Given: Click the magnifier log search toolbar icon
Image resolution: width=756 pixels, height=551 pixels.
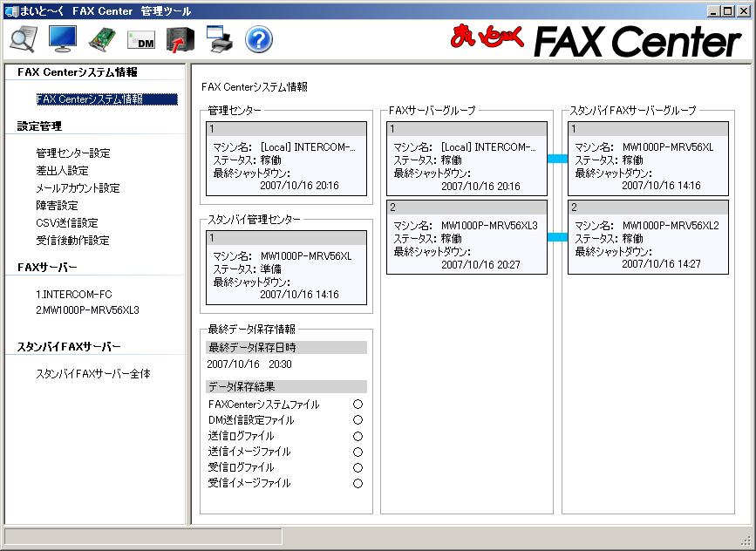Looking at the screenshot, I should 24,38.
